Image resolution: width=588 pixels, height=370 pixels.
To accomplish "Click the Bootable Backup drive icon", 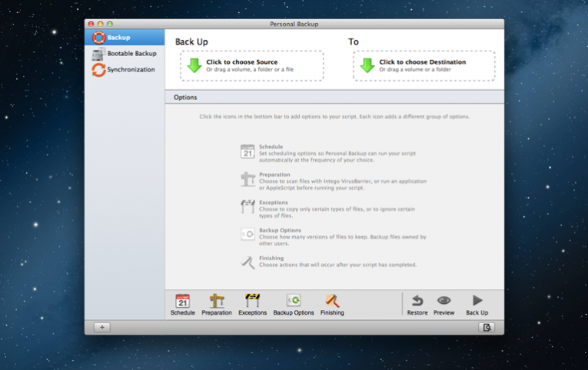I will pyautogui.click(x=98, y=54).
